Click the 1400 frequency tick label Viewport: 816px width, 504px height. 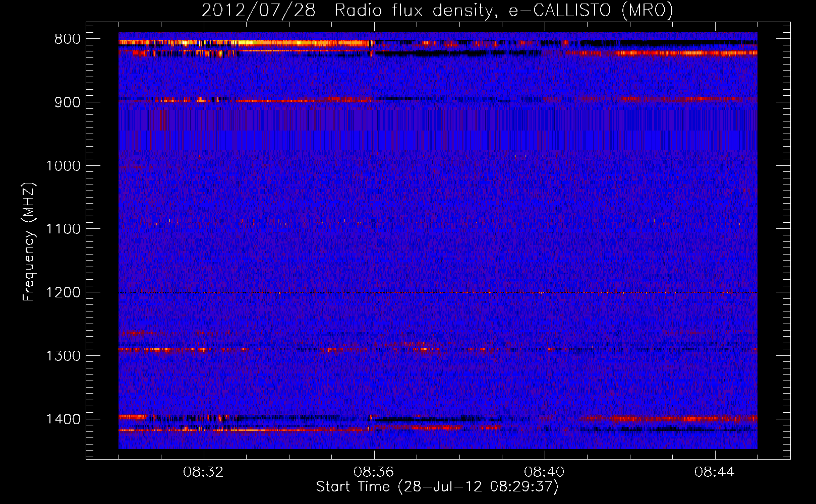click(x=63, y=419)
